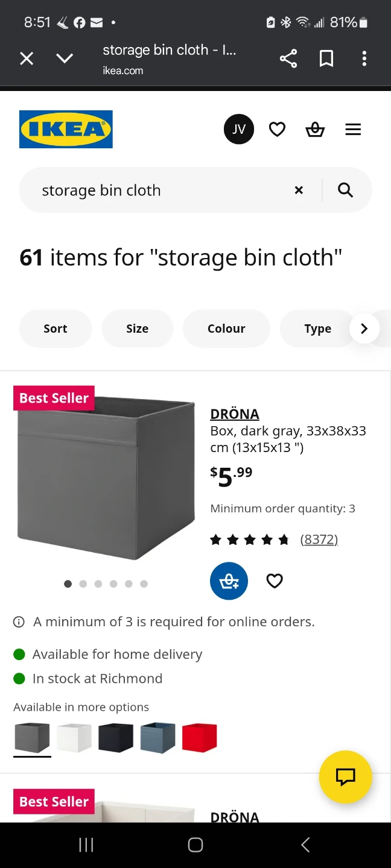The width and height of the screenshot is (391, 868).
Task: View the 8372 customer reviews
Action: click(319, 539)
